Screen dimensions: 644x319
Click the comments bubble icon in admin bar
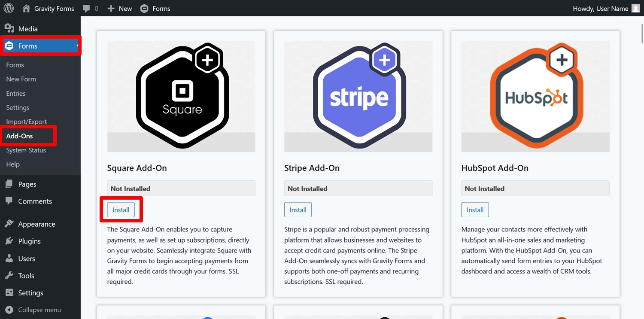(x=86, y=9)
